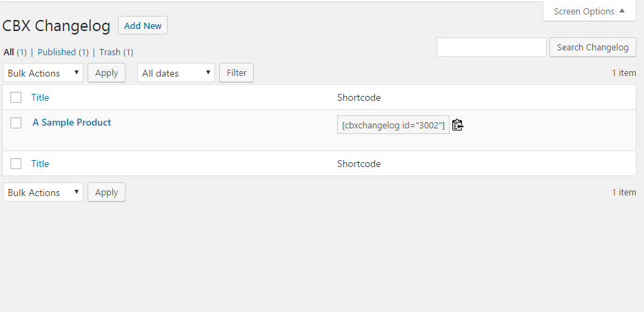Open the Trash view

click(110, 52)
